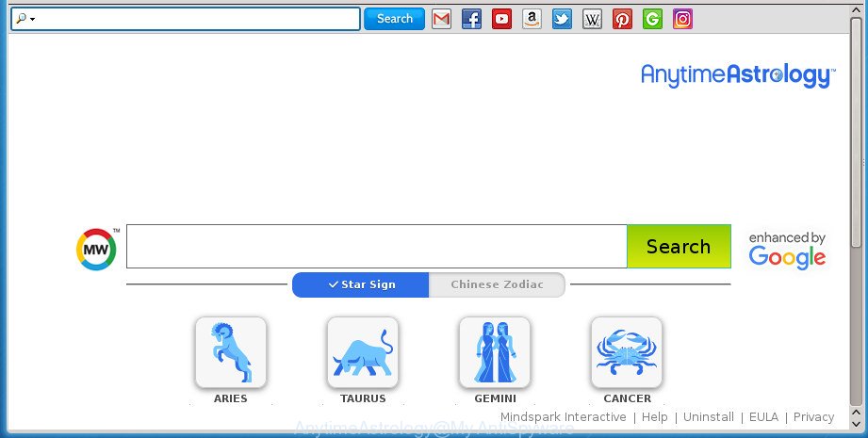868x438 pixels.
Task: Select the Gemini twins icon
Action: click(495, 352)
